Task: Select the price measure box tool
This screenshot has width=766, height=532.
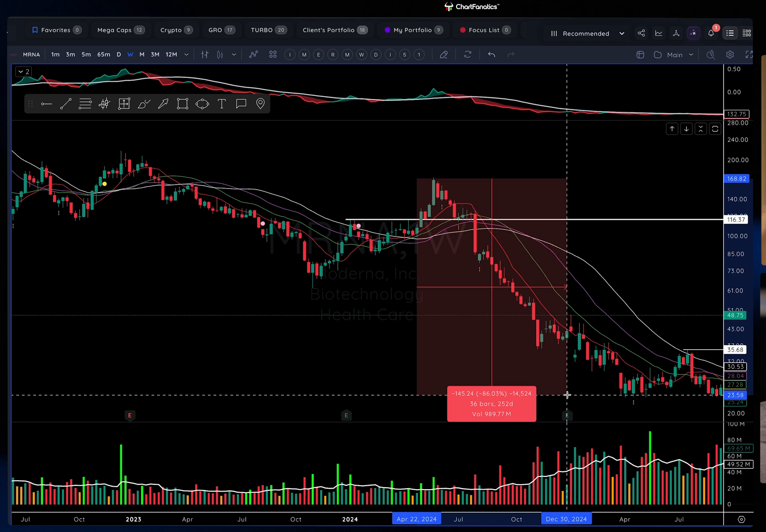Action: 124,104
